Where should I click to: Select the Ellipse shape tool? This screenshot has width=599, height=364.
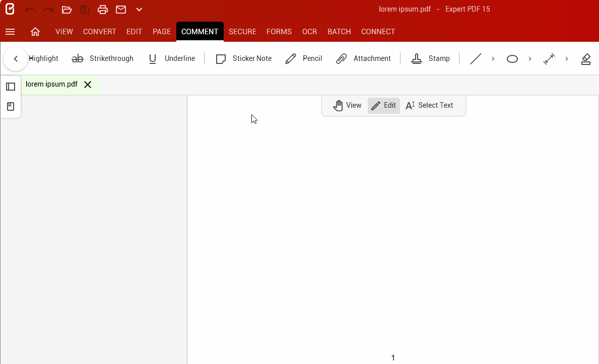512,59
